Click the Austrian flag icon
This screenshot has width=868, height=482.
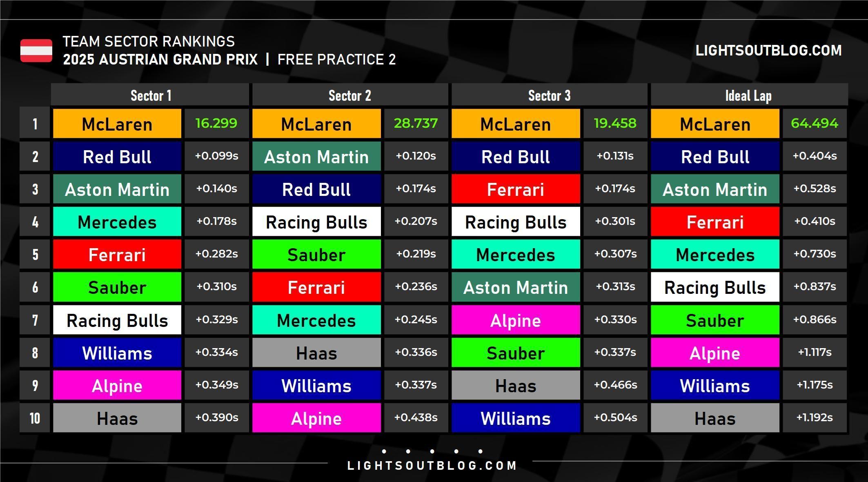point(36,51)
